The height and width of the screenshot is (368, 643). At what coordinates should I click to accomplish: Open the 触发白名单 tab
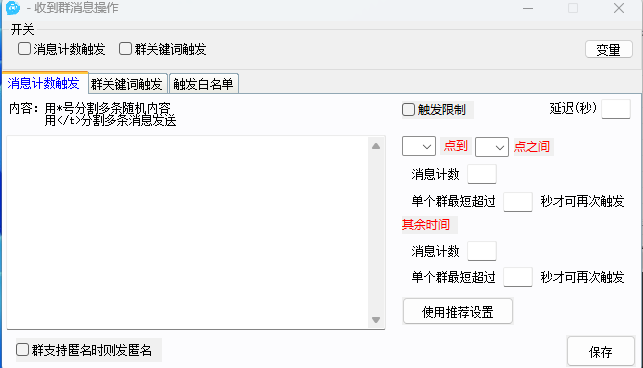pyautogui.click(x=203, y=84)
